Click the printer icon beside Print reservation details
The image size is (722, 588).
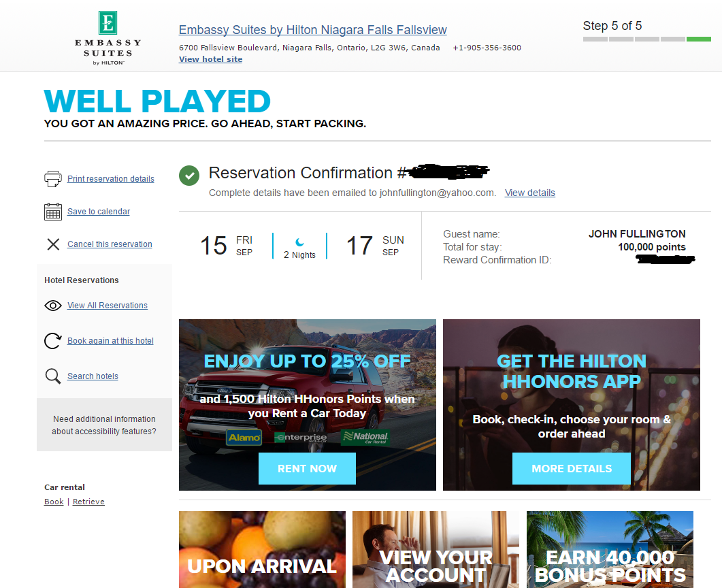click(53, 179)
